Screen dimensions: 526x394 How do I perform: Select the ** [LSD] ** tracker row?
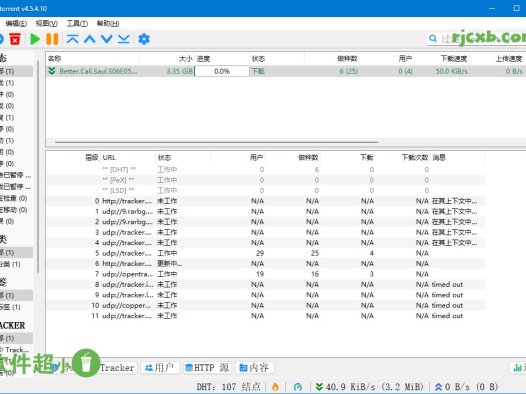click(266, 190)
